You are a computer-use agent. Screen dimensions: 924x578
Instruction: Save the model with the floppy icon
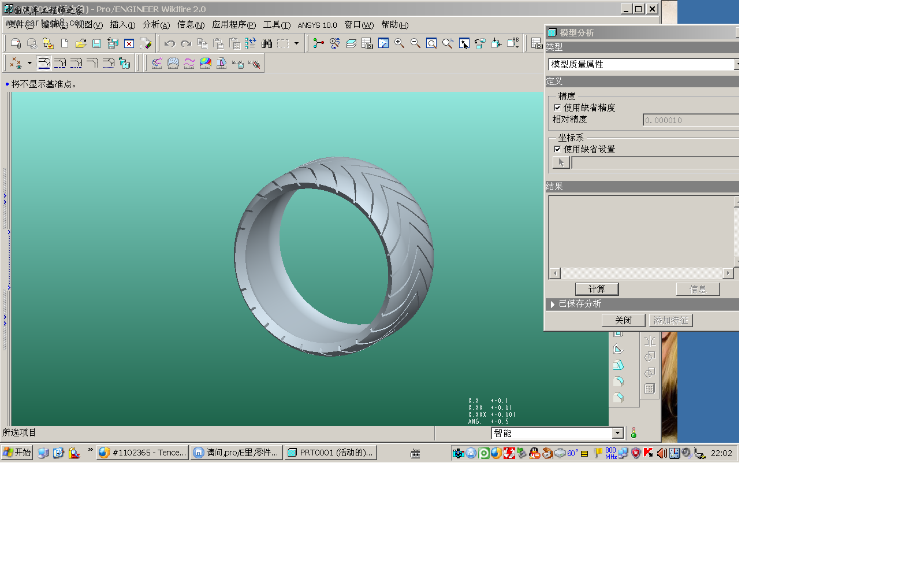pos(97,43)
